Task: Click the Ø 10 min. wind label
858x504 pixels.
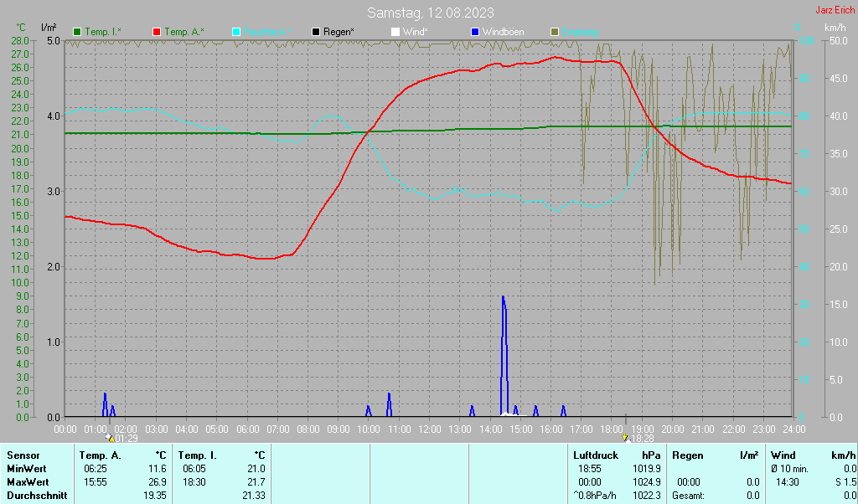Action: pos(789,469)
